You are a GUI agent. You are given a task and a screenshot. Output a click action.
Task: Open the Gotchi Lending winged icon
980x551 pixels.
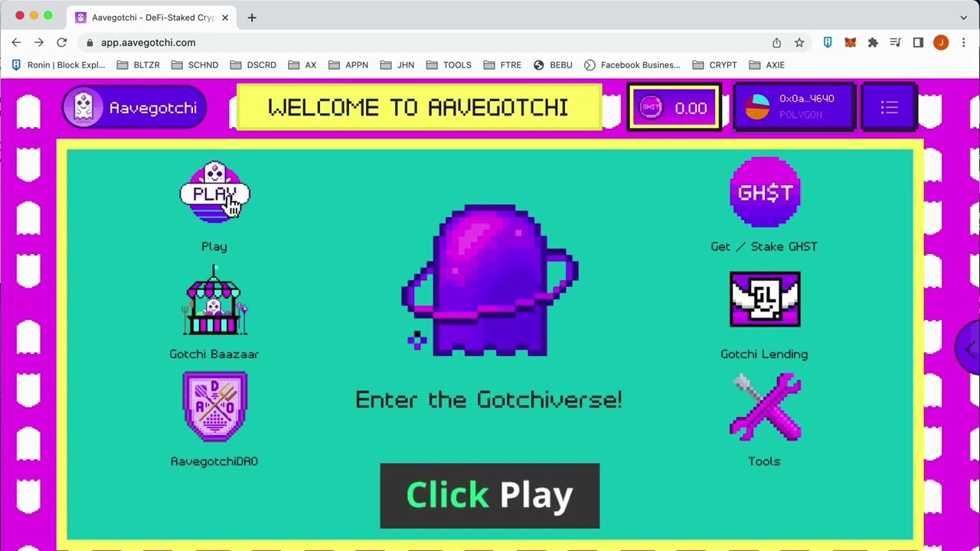(x=765, y=299)
